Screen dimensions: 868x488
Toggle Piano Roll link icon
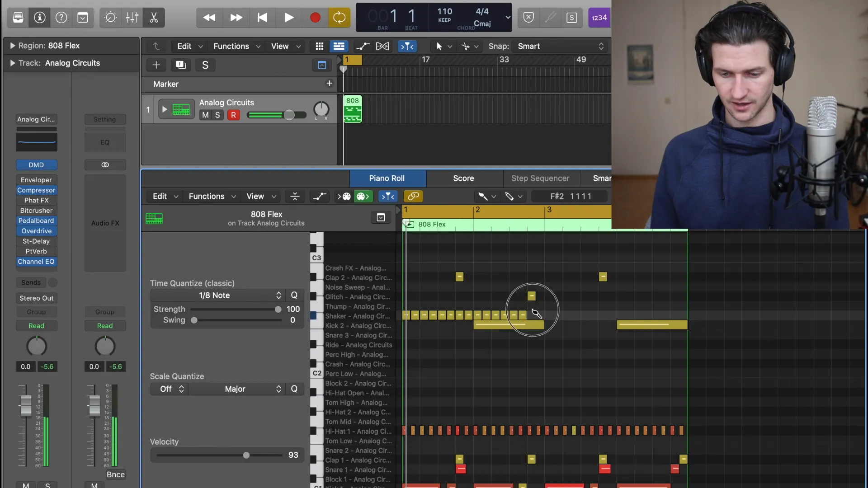413,196
